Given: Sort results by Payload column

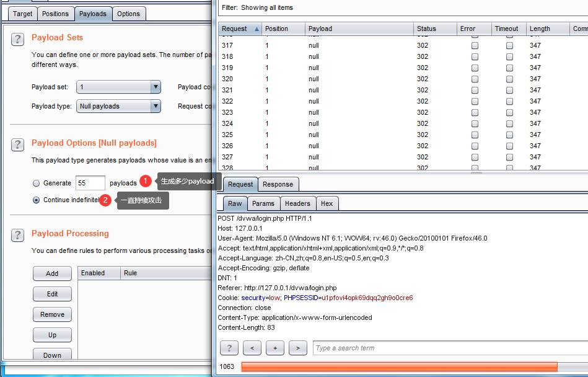Looking at the screenshot, I should (359, 29).
